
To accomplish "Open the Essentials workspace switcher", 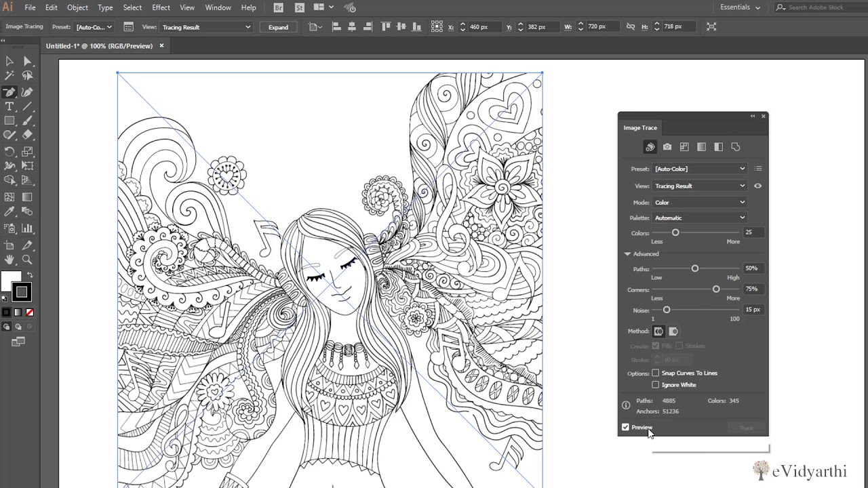I will click(740, 7).
